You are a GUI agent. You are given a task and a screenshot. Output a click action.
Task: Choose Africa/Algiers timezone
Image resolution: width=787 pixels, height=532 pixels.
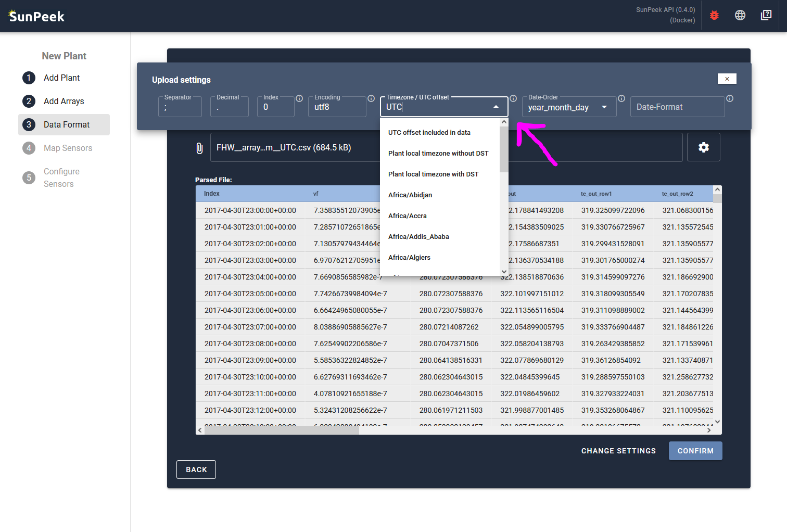(x=440, y=257)
